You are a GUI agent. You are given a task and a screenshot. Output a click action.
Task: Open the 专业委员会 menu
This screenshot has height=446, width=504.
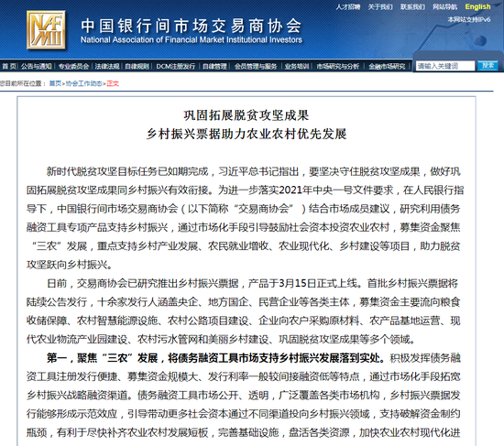point(73,66)
